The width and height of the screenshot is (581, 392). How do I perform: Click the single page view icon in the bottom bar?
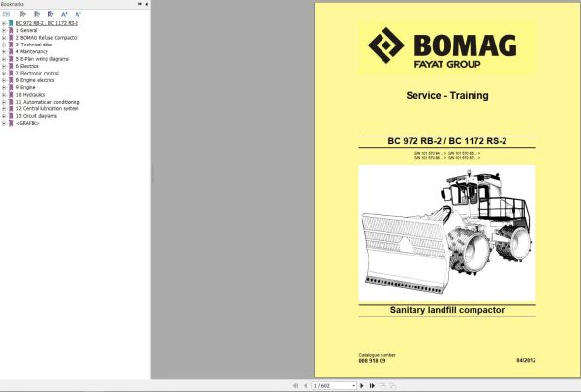tap(383, 385)
